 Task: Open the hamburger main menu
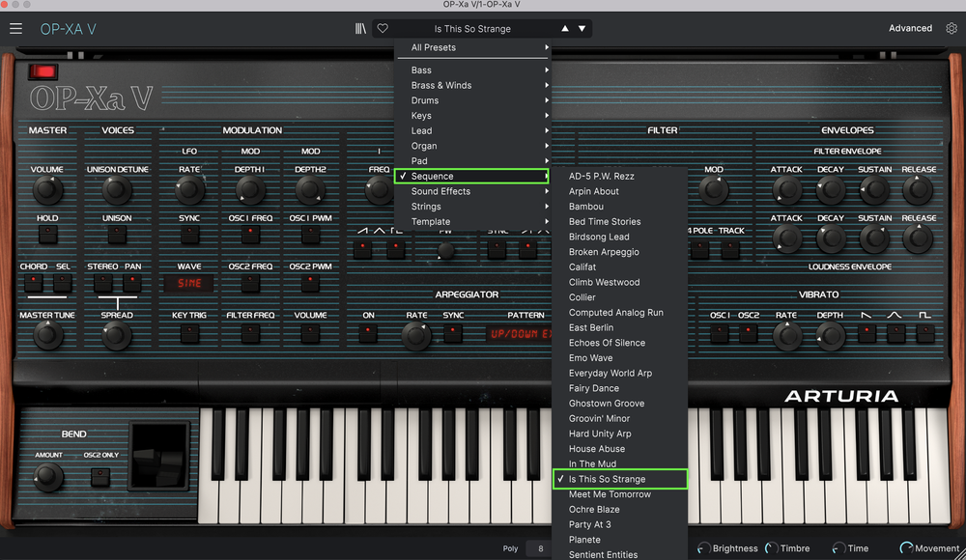point(16,28)
